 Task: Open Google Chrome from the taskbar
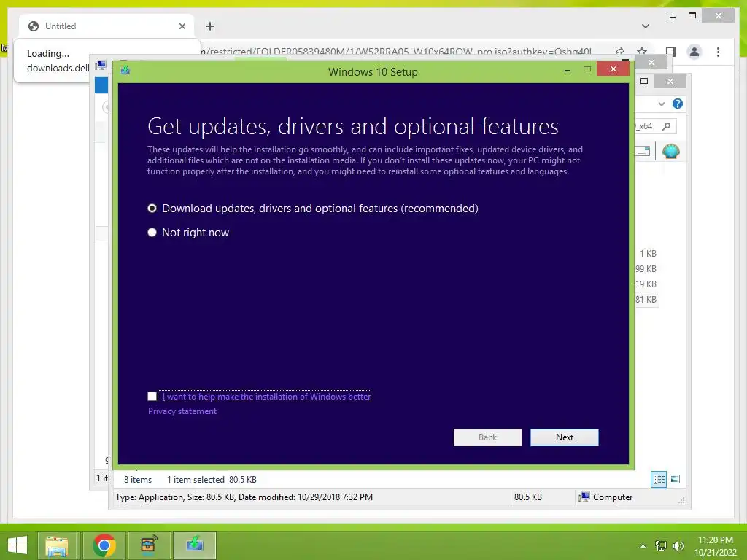click(x=104, y=545)
